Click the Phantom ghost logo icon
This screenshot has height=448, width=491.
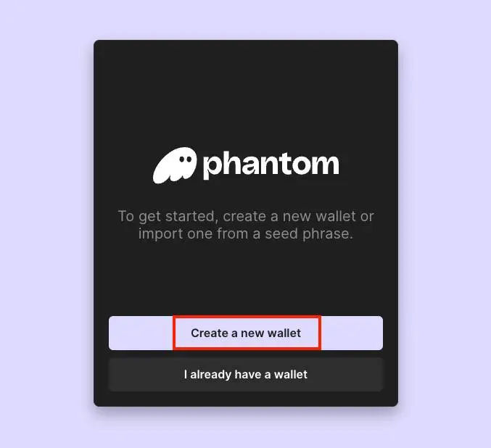click(175, 165)
